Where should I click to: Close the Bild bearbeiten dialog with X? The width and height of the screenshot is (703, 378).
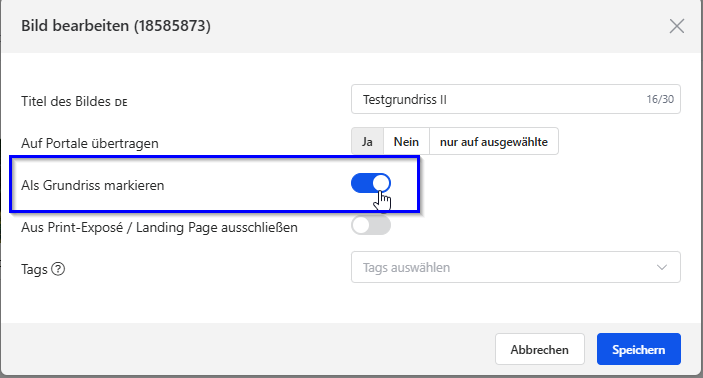point(677,26)
